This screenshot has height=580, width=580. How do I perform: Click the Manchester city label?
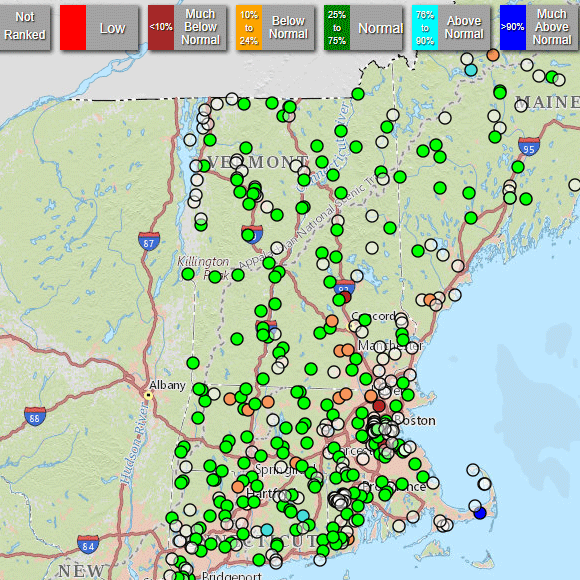point(390,346)
